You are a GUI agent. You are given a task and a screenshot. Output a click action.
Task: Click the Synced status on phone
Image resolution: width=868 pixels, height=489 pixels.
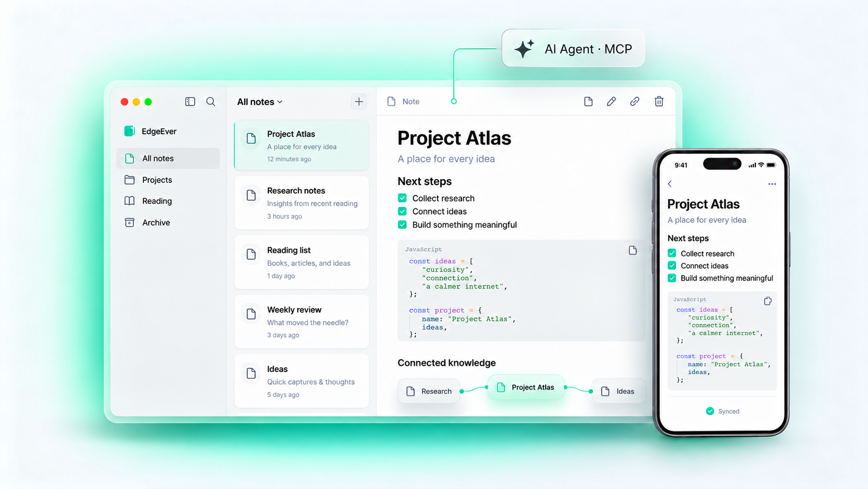coord(723,411)
